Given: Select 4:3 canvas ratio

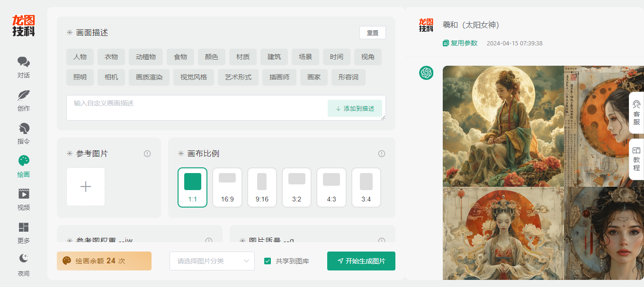Looking at the screenshot, I should tap(331, 187).
